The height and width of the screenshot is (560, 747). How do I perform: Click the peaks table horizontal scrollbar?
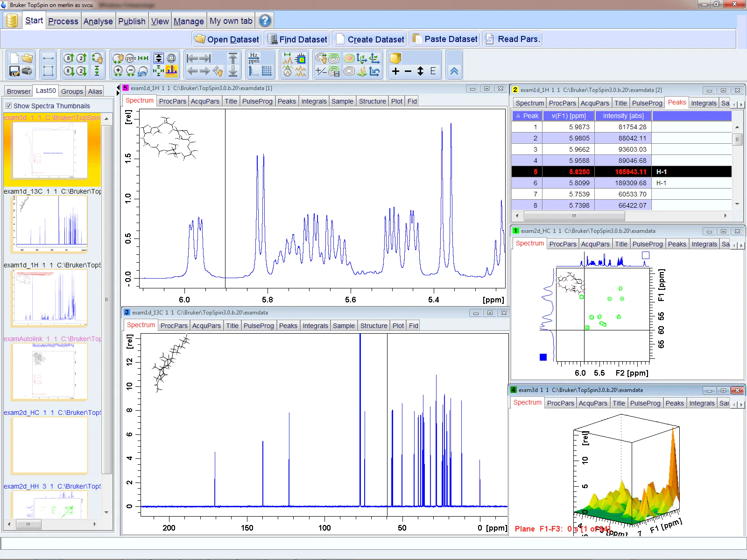(574, 216)
